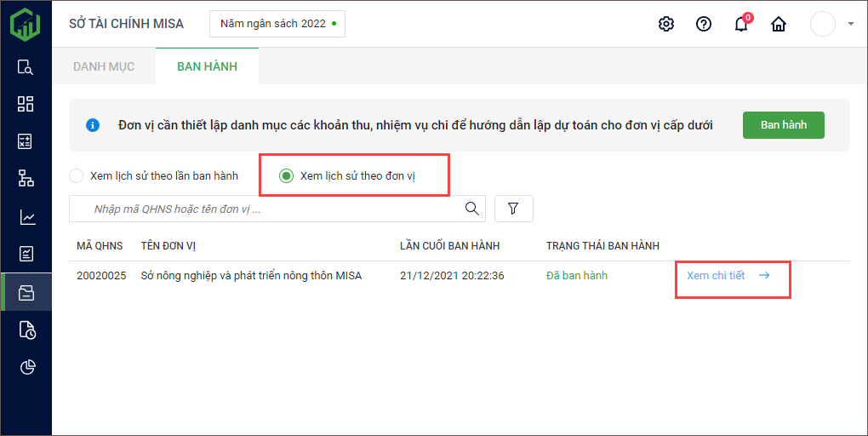
Task: Open the pie chart sidebar icon
Action: pyautogui.click(x=27, y=367)
